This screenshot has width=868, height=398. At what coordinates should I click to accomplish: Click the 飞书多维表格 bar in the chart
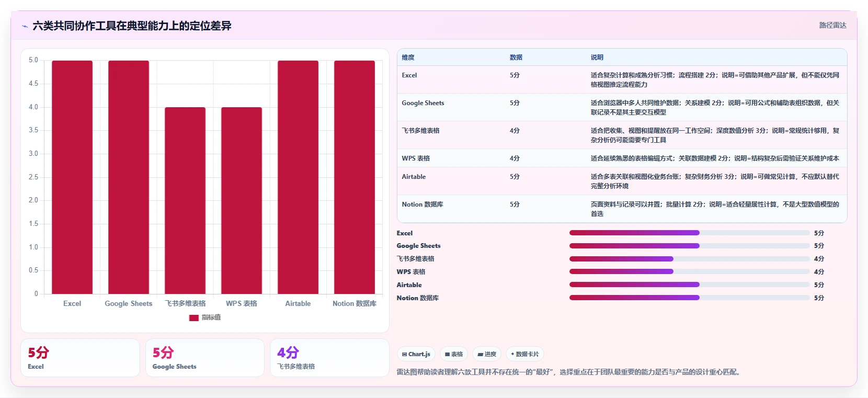click(x=185, y=201)
